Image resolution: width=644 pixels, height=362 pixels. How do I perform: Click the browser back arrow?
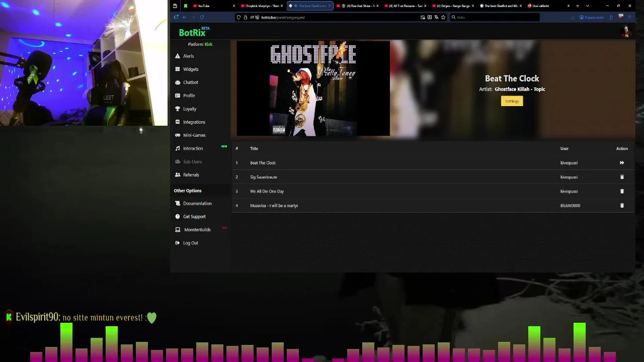click(x=185, y=17)
